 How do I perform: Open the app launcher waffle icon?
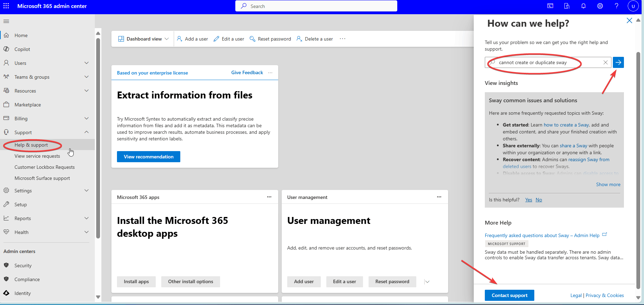(6, 6)
